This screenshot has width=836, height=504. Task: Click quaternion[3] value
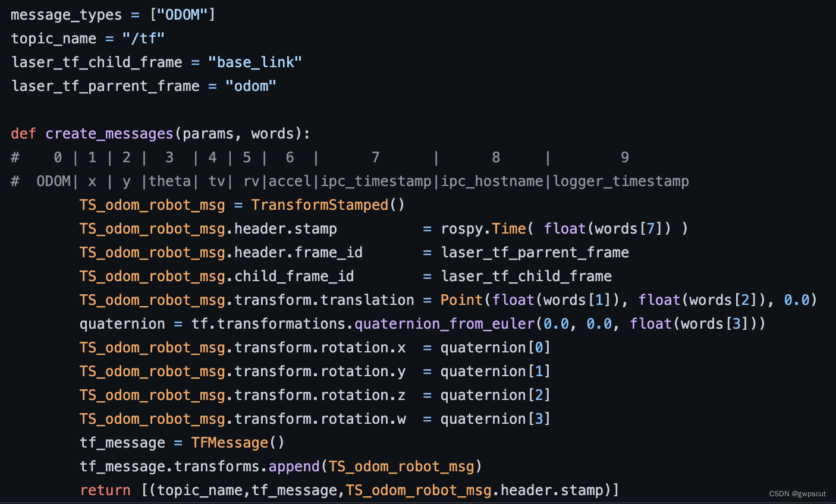click(496, 419)
